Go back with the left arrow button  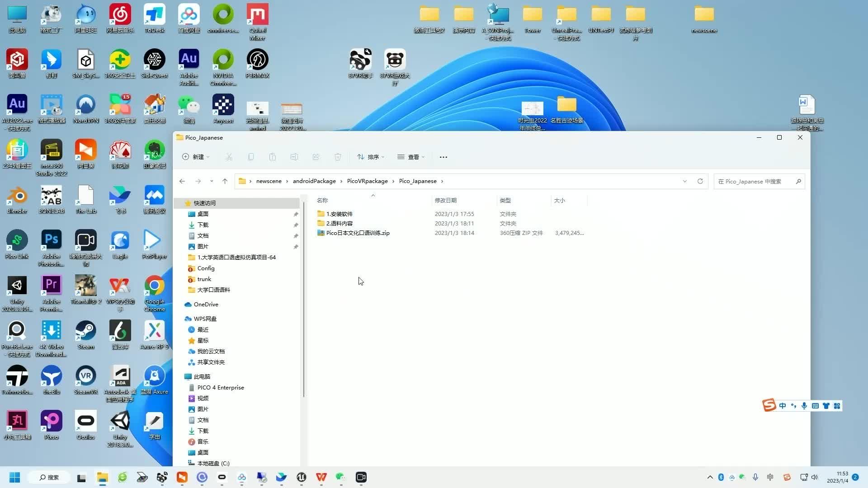182,181
